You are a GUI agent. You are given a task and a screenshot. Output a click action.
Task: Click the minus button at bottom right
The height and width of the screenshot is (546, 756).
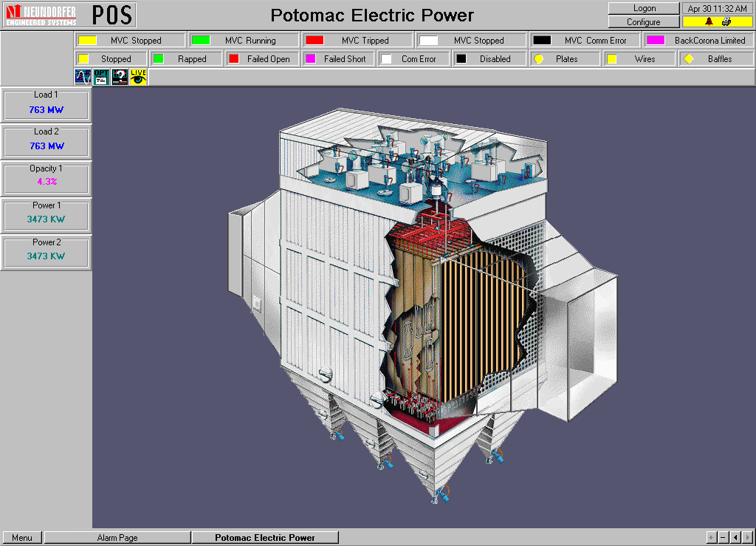pyautogui.click(x=723, y=537)
